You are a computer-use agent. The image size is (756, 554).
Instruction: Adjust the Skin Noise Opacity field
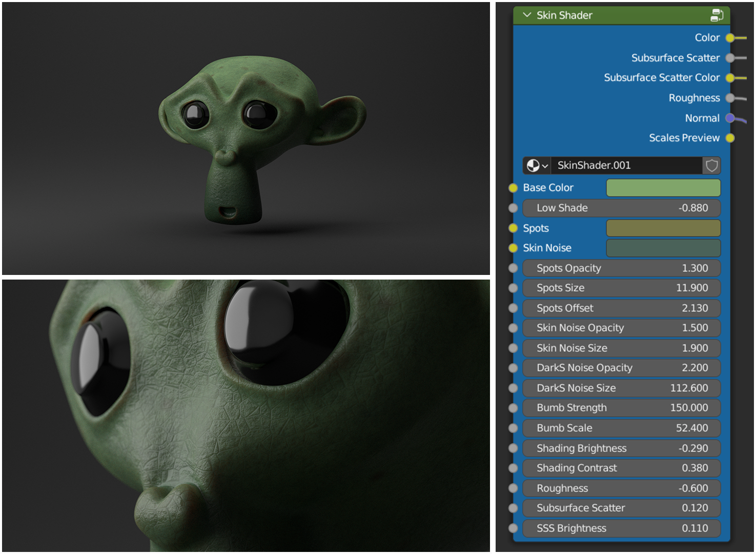622,328
